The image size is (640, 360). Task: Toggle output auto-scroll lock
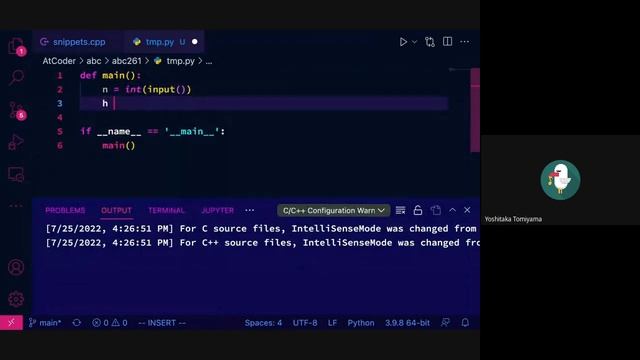418,210
